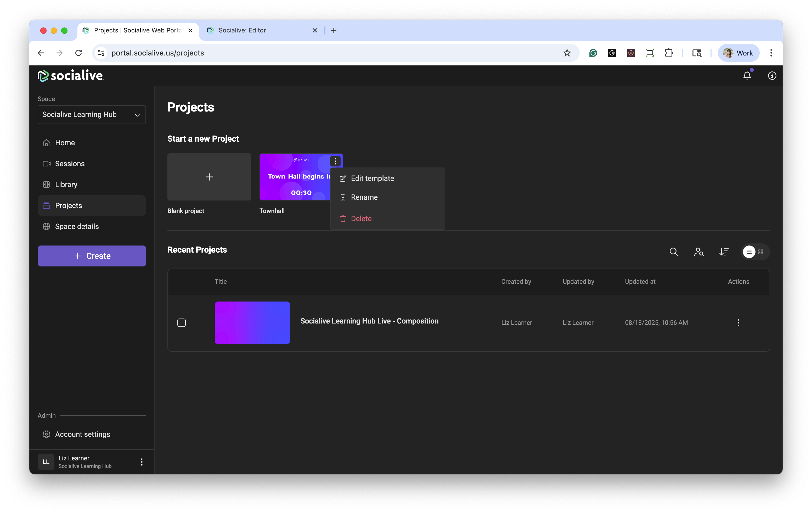
Task: Select Delete in the template menu
Action: click(361, 219)
